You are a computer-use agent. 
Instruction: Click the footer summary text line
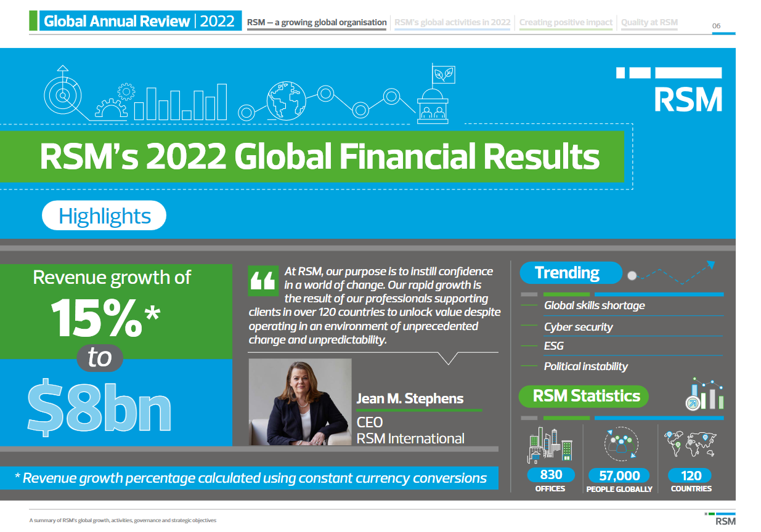(123, 521)
